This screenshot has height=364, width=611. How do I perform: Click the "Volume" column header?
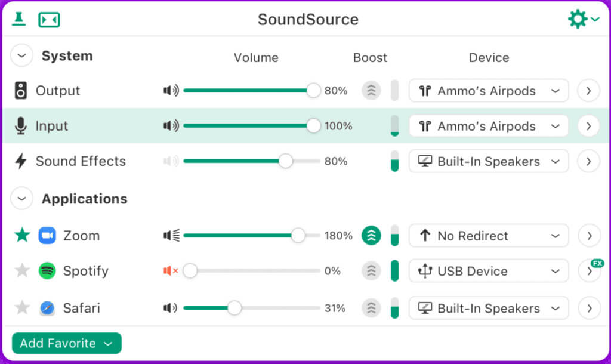pos(256,58)
